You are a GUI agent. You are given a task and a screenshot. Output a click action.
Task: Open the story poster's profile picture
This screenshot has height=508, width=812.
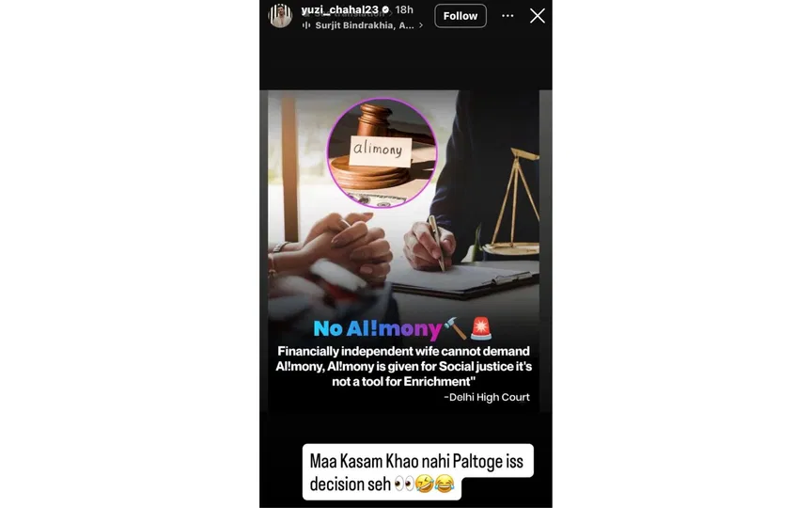click(280, 16)
